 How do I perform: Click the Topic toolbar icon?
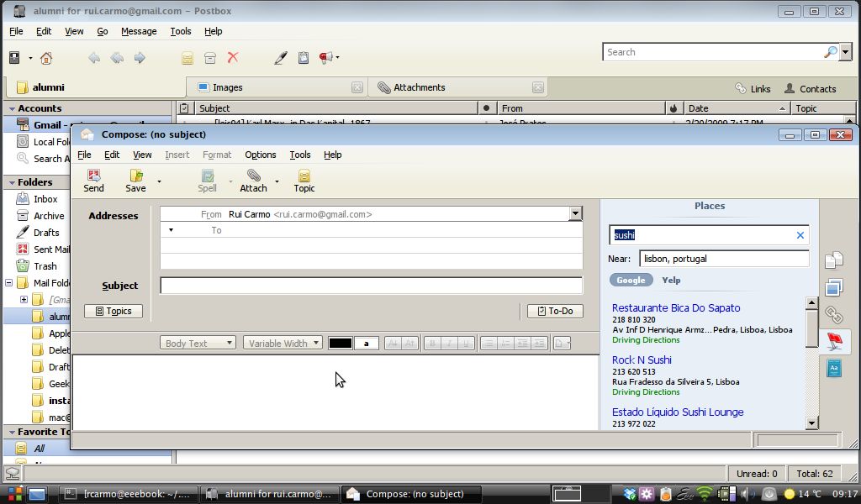(x=304, y=181)
